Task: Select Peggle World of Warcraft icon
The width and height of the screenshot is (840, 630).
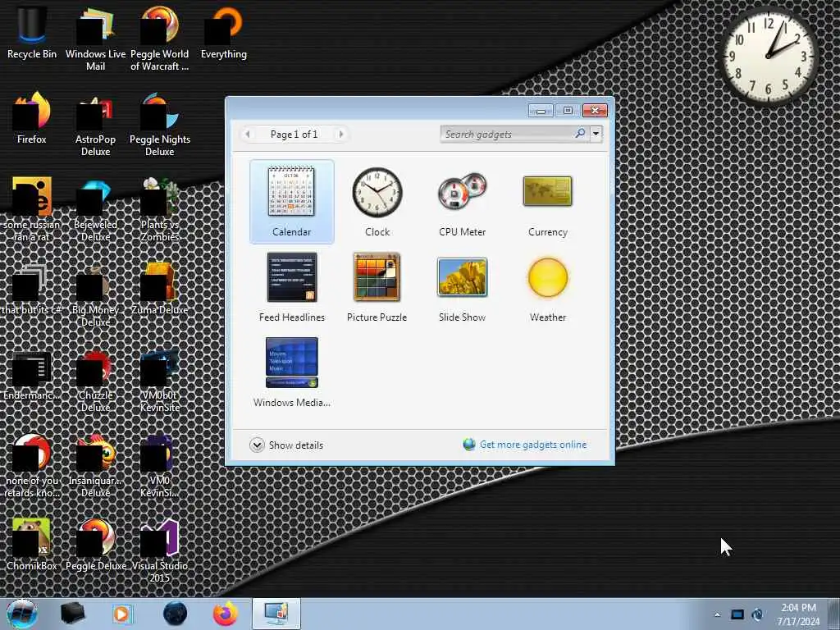Action: 160,38
